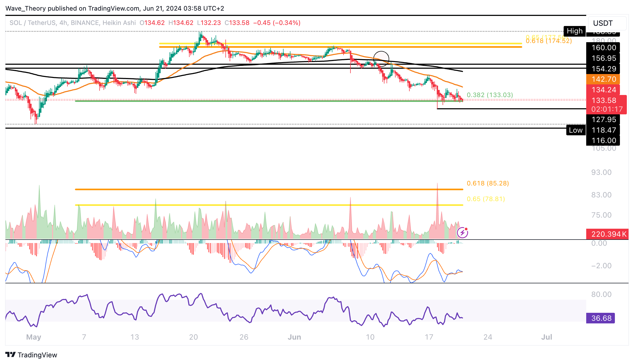This screenshot has width=634, height=364.
Task: Click the Low price label tag
Action: (x=575, y=130)
